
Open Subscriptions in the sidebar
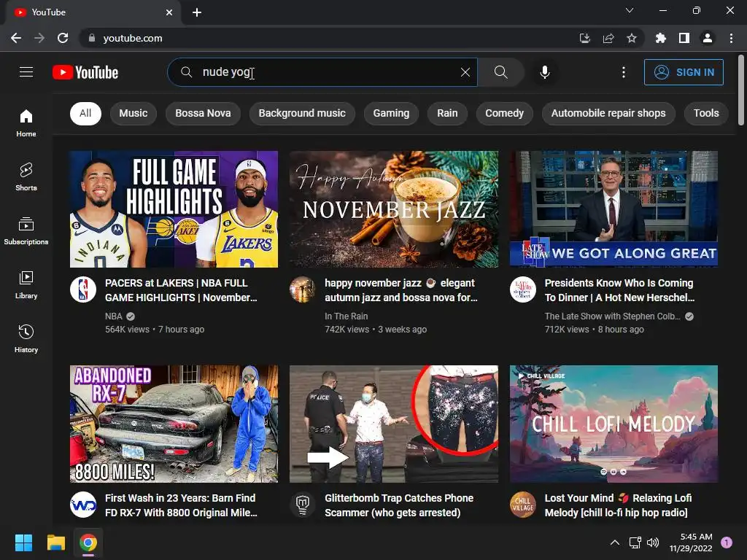pos(26,231)
